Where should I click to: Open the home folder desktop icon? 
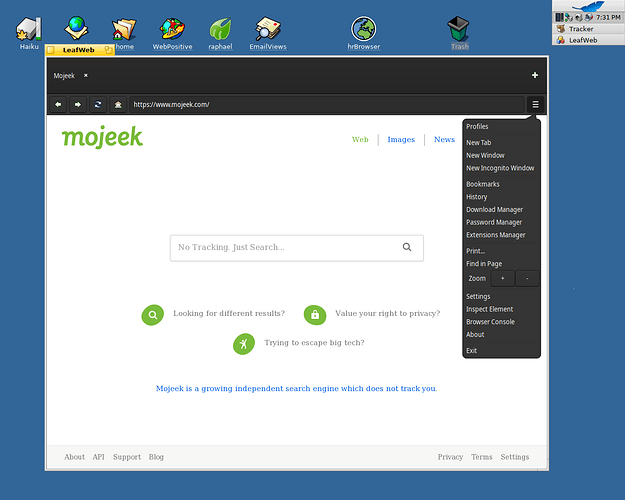pos(124,33)
